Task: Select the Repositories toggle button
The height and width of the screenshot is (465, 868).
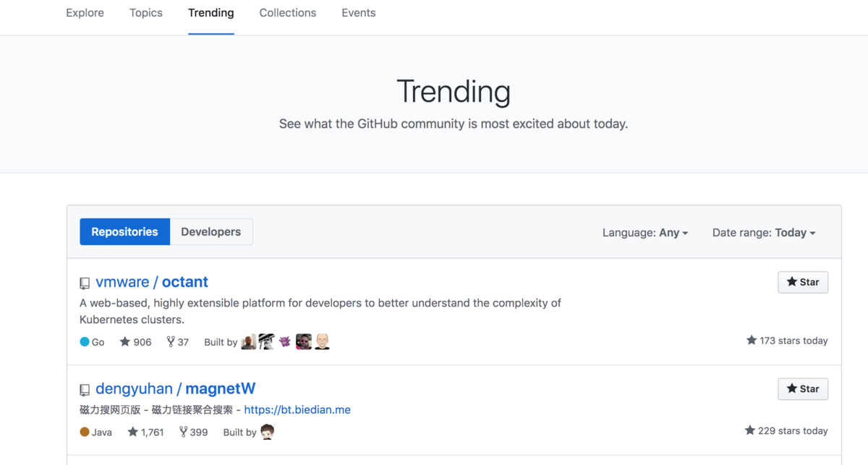Action: pyautogui.click(x=124, y=232)
